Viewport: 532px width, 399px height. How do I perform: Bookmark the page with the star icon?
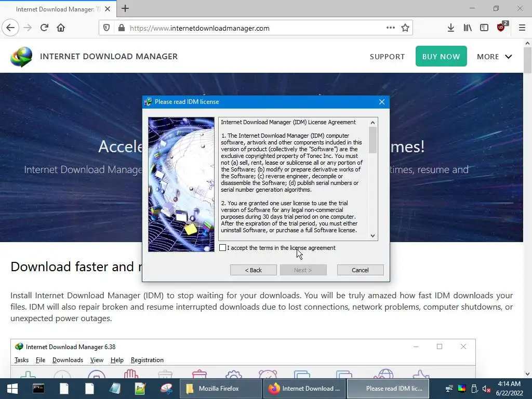(x=405, y=28)
